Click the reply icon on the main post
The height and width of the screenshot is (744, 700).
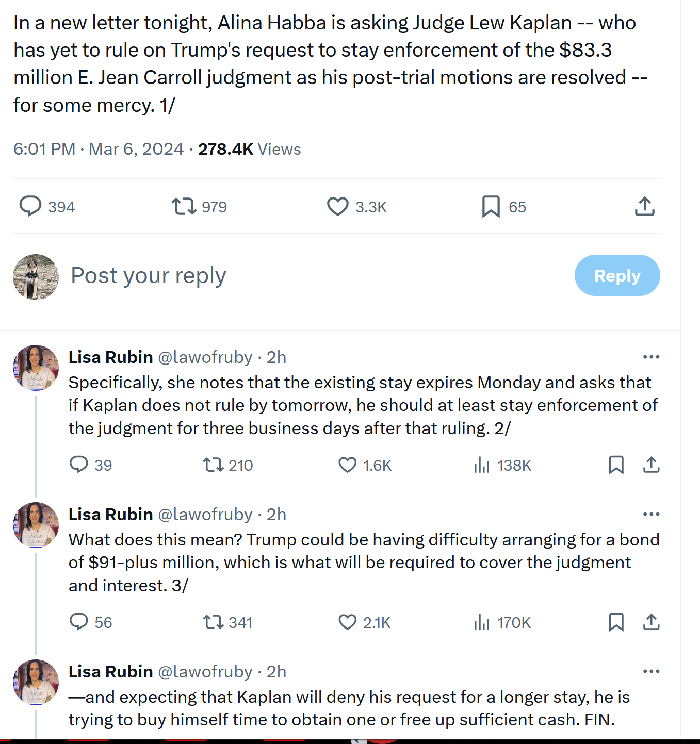click(x=30, y=206)
